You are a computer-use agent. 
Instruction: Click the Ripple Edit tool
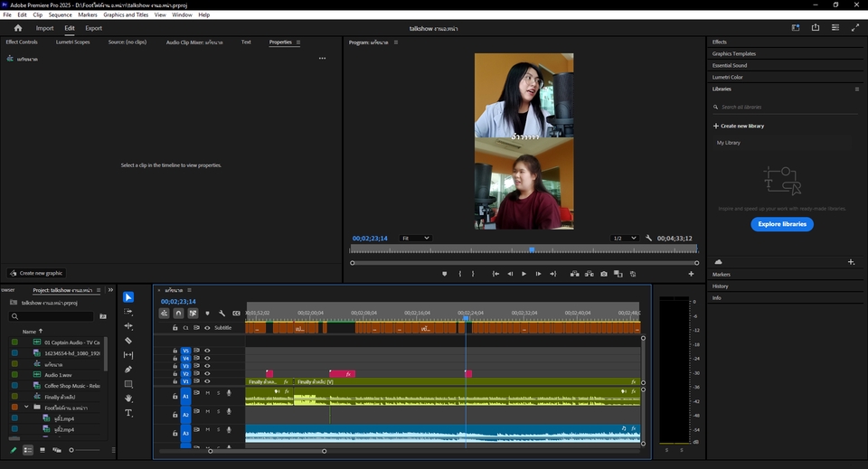(128, 326)
